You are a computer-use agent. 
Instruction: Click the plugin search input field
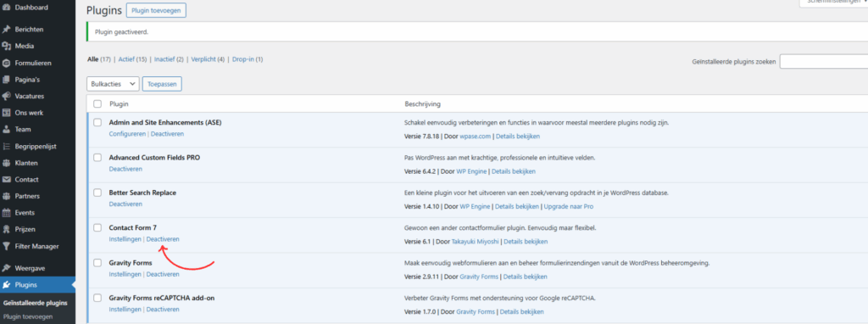824,61
